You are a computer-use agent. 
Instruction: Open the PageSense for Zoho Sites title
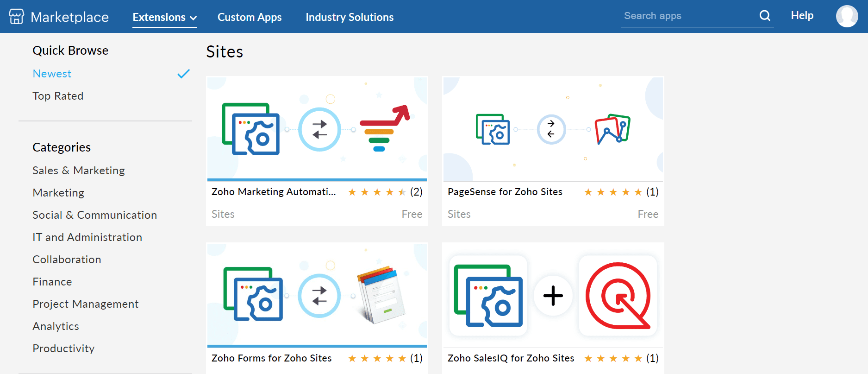[505, 192]
